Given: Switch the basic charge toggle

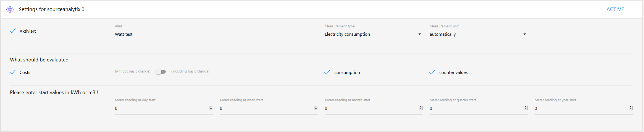Looking at the screenshot, I should pos(161,72).
